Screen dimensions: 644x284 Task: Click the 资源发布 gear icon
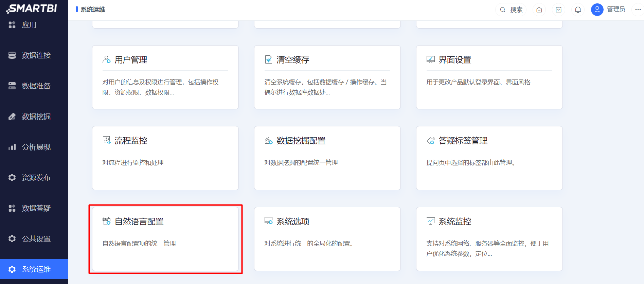tap(12, 178)
